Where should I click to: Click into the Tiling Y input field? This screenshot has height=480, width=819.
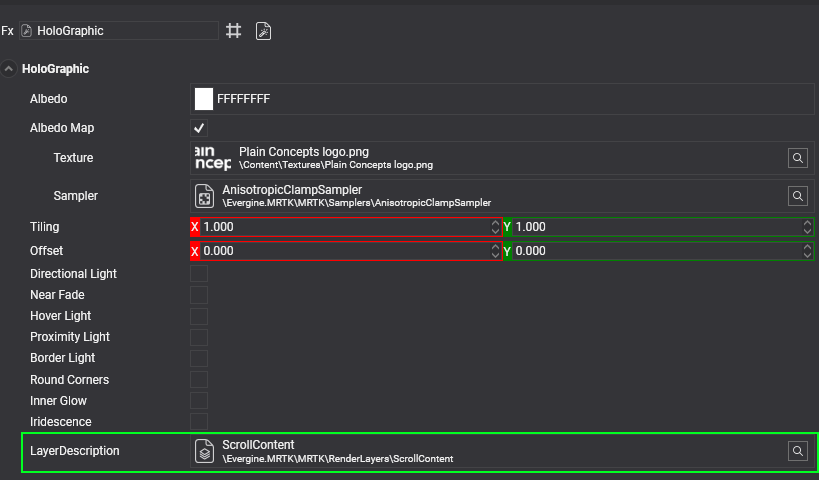[x=650, y=227]
